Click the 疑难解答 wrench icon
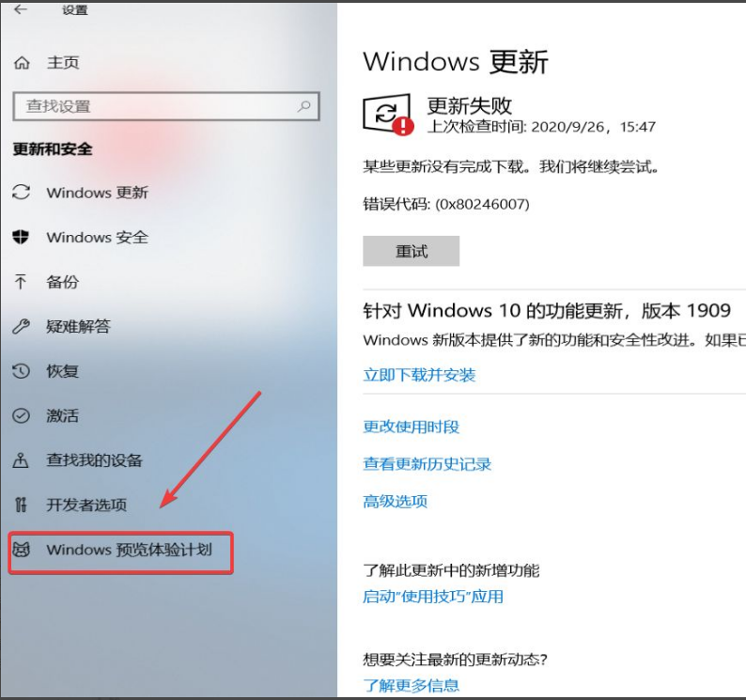This screenshot has height=700, width=746. pos(21,326)
